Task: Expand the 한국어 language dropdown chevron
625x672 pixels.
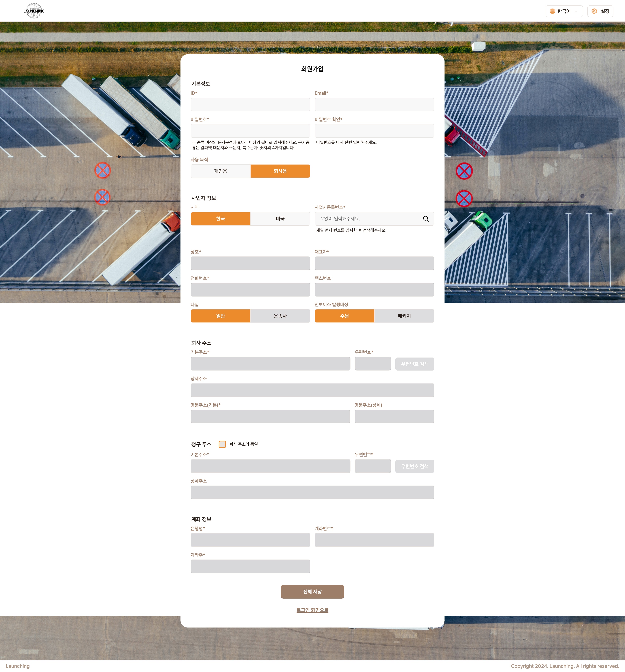Action: [576, 11]
